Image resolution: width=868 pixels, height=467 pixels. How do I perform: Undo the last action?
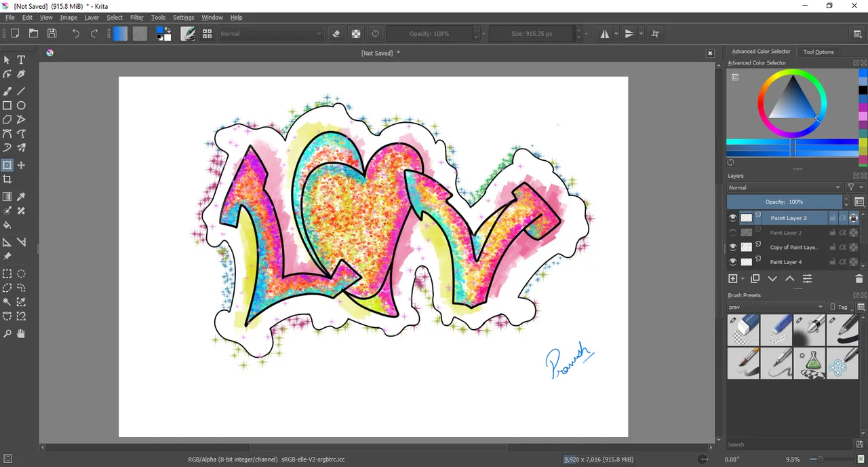pyautogui.click(x=76, y=33)
